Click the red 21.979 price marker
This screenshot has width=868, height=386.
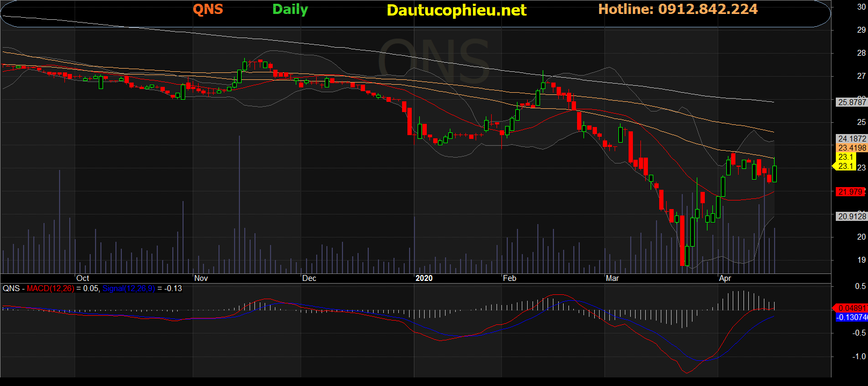851,191
